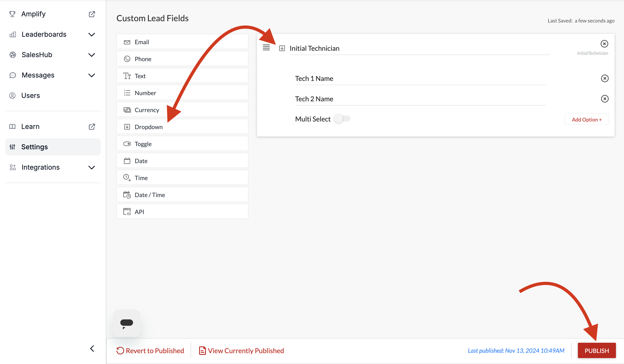Image resolution: width=624 pixels, height=364 pixels.
Task: Add a Text field type
Action: pyautogui.click(x=182, y=75)
